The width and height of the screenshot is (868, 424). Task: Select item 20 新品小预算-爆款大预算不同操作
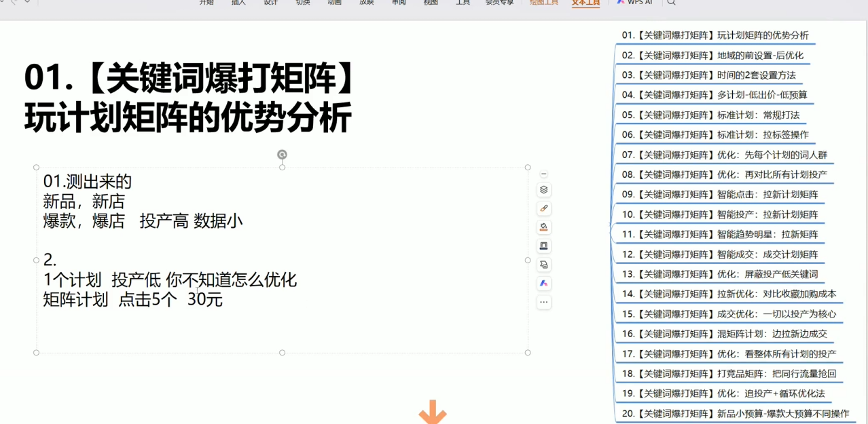coord(735,413)
